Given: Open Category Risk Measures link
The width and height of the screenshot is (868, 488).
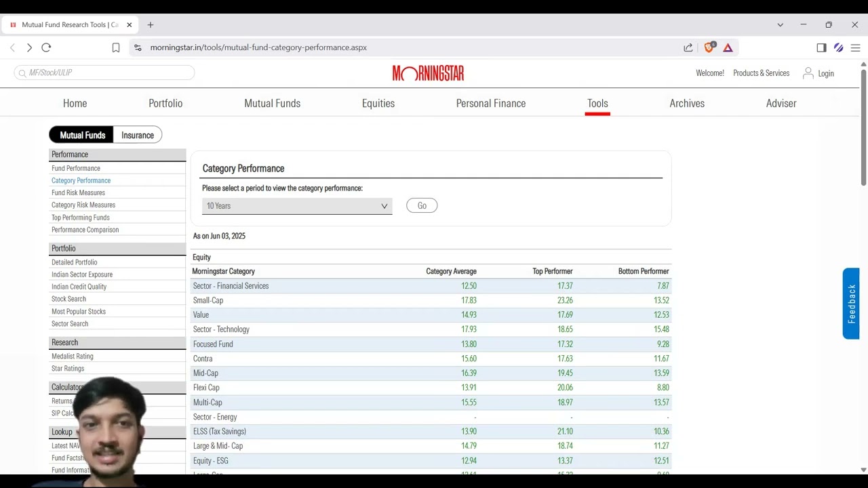Looking at the screenshot, I should (x=83, y=205).
